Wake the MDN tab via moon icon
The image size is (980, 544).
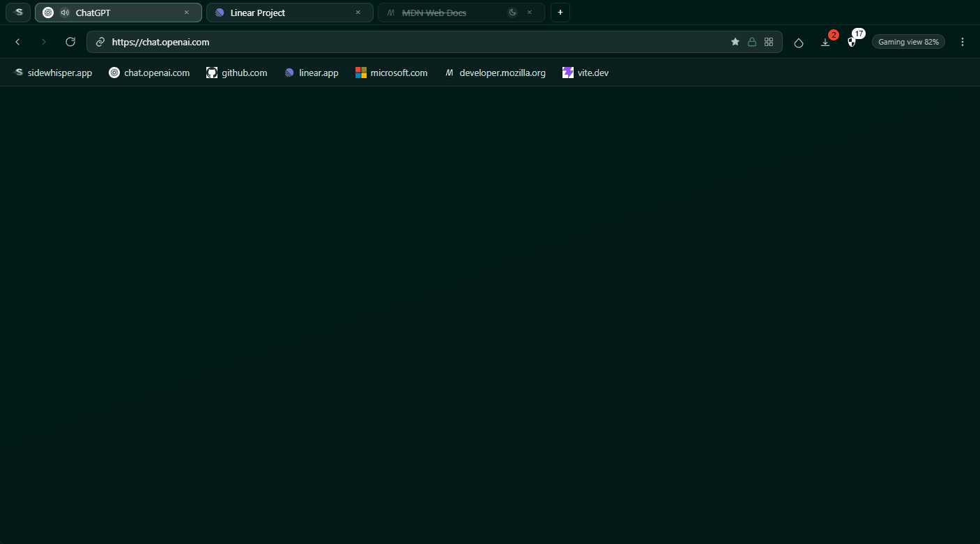click(x=513, y=13)
